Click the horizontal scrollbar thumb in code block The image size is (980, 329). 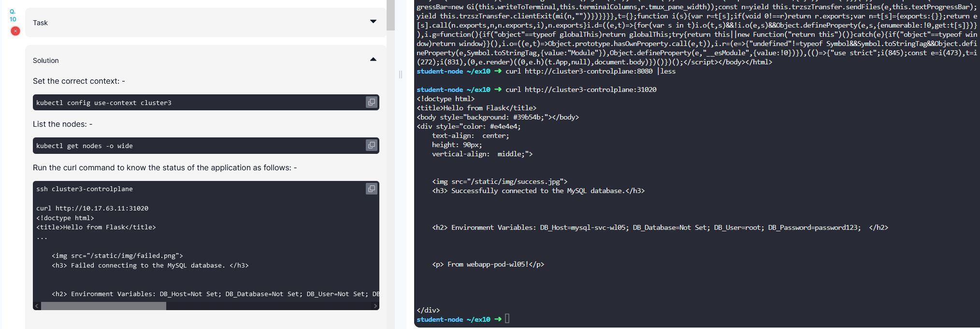click(x=103, y=306)
